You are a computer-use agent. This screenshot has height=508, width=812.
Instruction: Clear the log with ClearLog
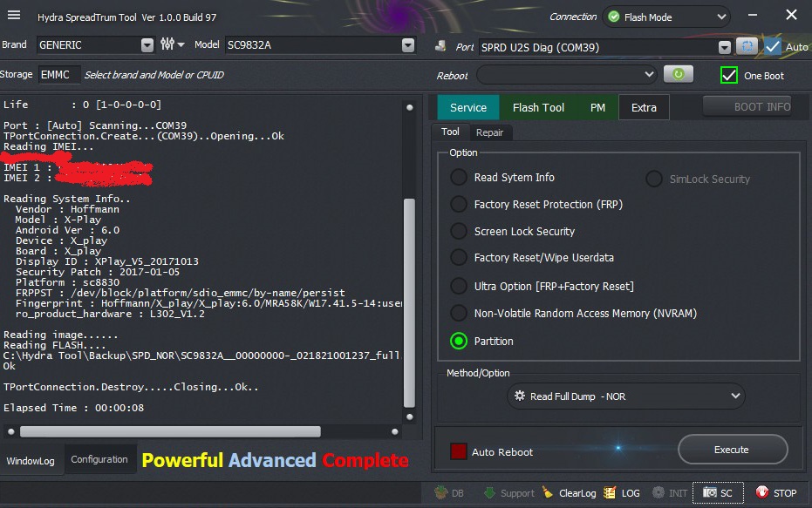click(x=569, y=493)
